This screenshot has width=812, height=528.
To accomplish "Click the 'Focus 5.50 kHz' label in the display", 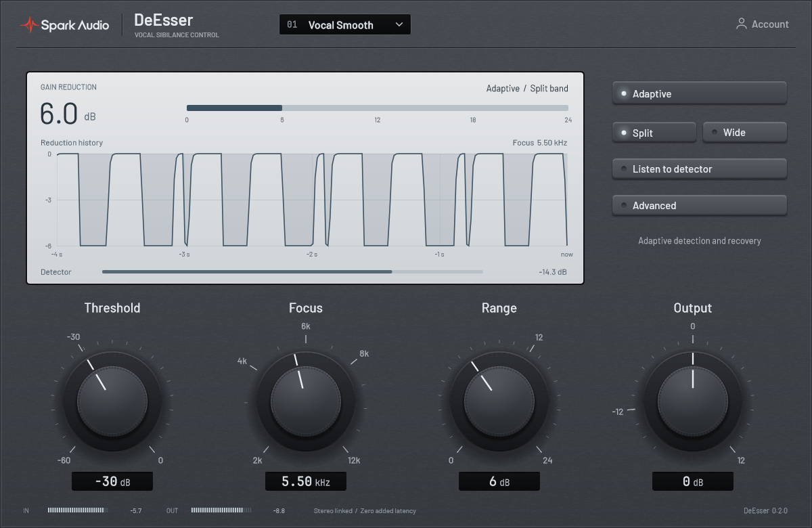I will [540, 143].
